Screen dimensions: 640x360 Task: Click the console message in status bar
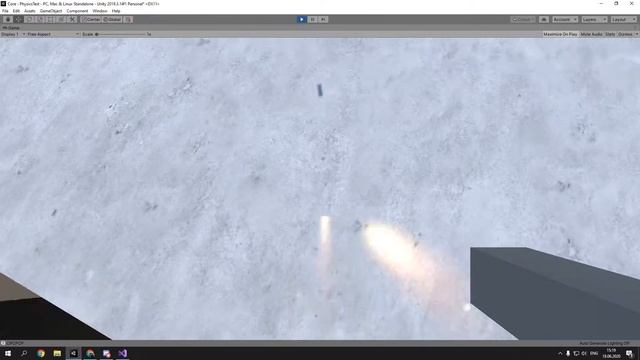click(15, 343)
